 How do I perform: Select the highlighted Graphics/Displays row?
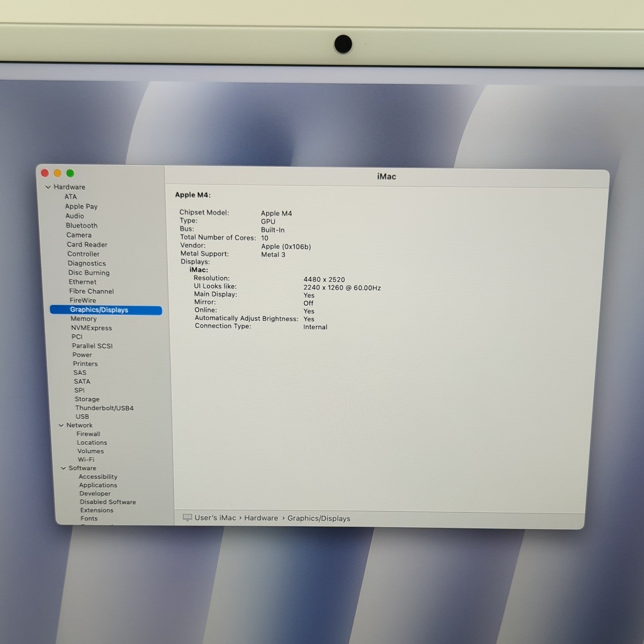106,310
